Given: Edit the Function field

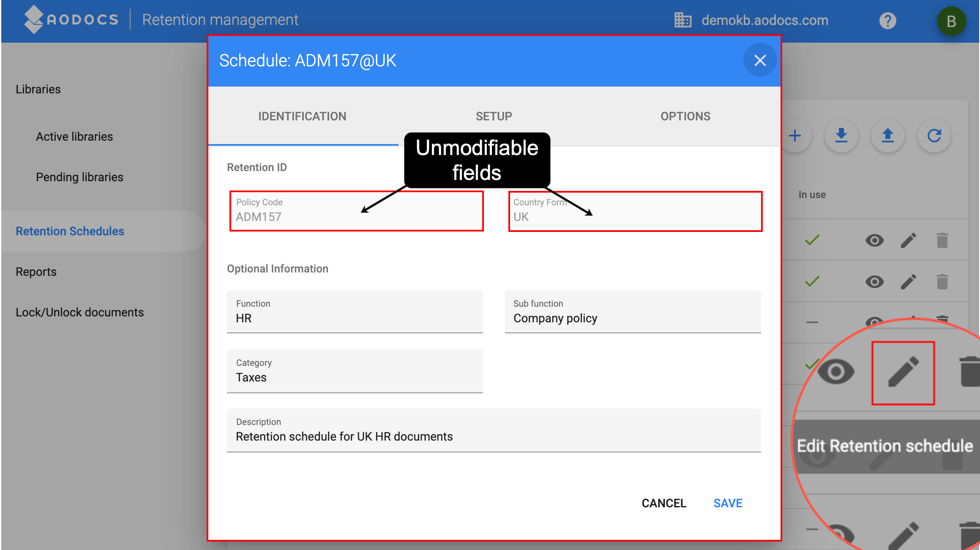Looking at the screenshot, I should tap(355, 312).
